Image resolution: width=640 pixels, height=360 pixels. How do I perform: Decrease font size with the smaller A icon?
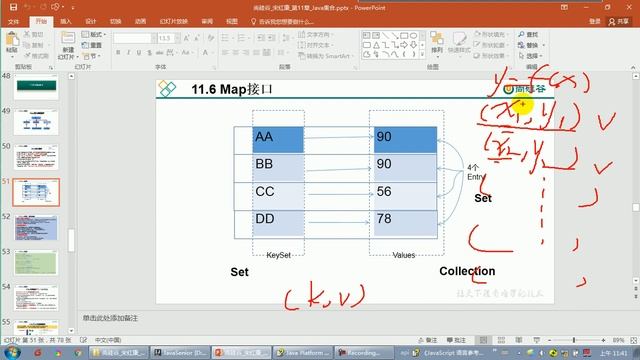point(197,38)
